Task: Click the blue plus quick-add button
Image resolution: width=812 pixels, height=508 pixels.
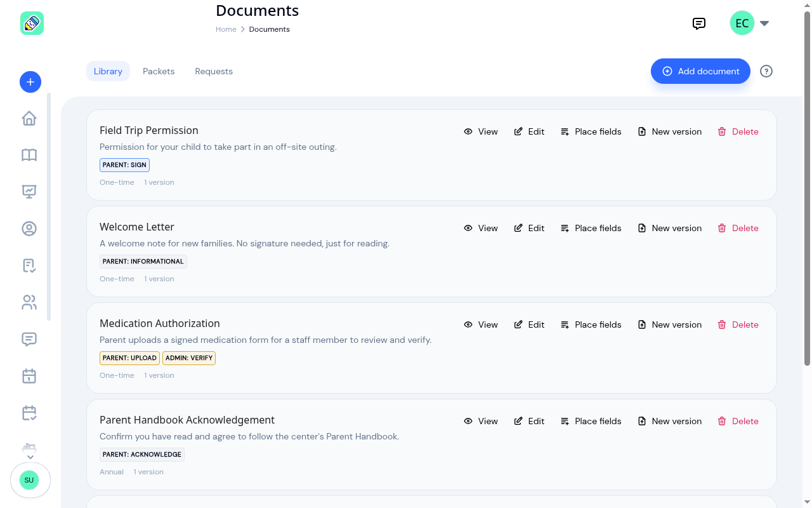Action: pyautogui.click(x=30, y=82)
